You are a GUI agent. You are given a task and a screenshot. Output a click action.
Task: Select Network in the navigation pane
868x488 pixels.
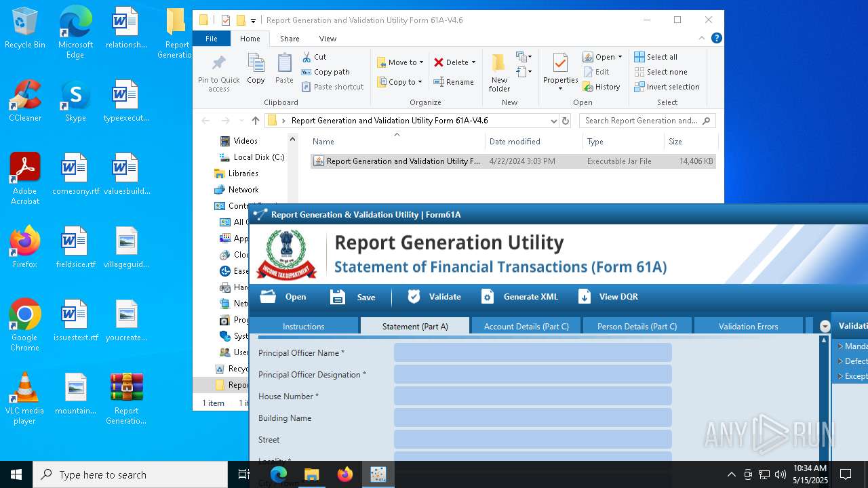pyautogui.click(x=236, y=190)
